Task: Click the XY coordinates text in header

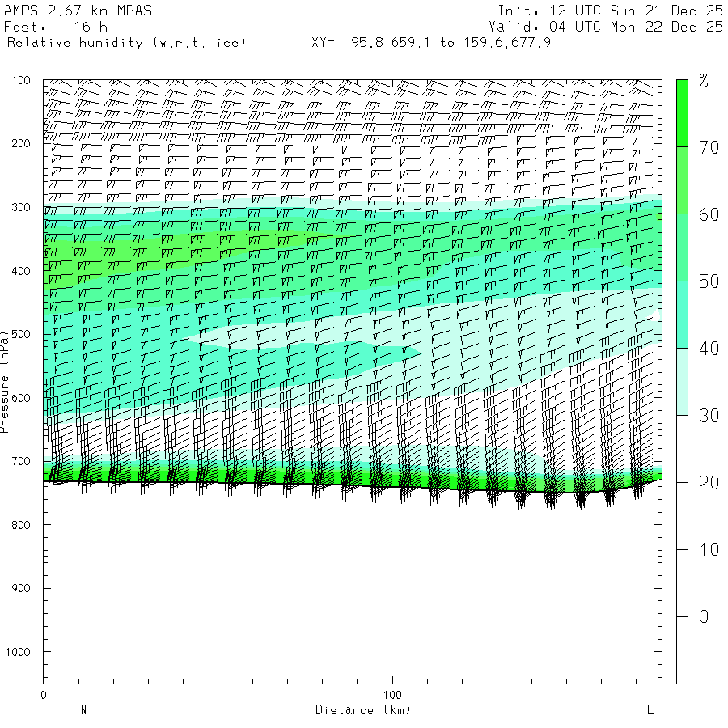Action: coord(431,42)
